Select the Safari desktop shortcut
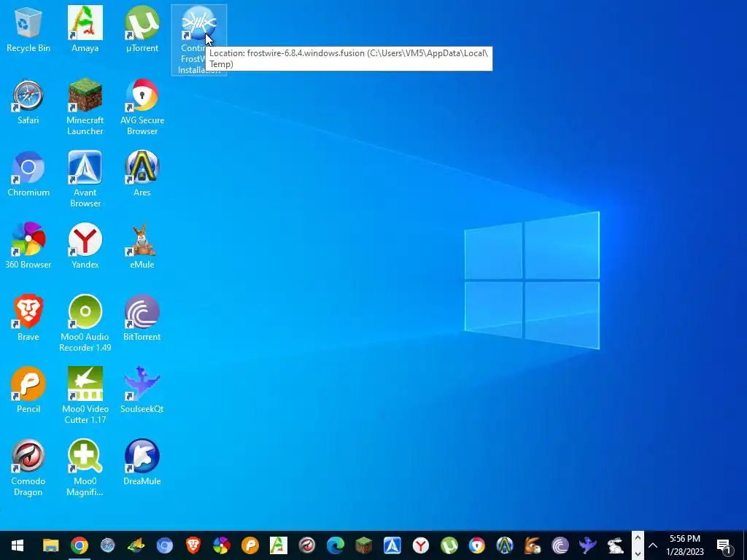The height and width of the screenshot is (560, 747). 28,102
